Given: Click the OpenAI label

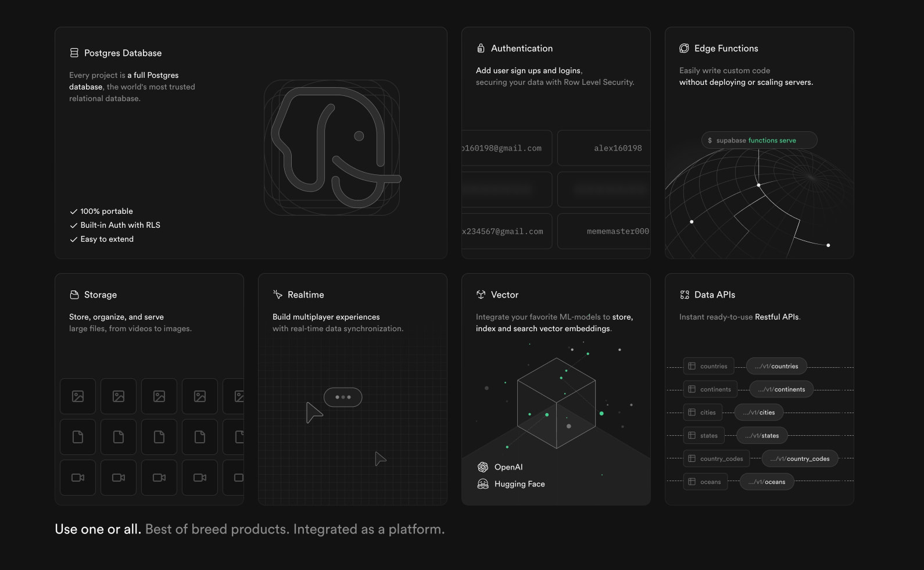Looking at the screenshot, I should point(508,467).
